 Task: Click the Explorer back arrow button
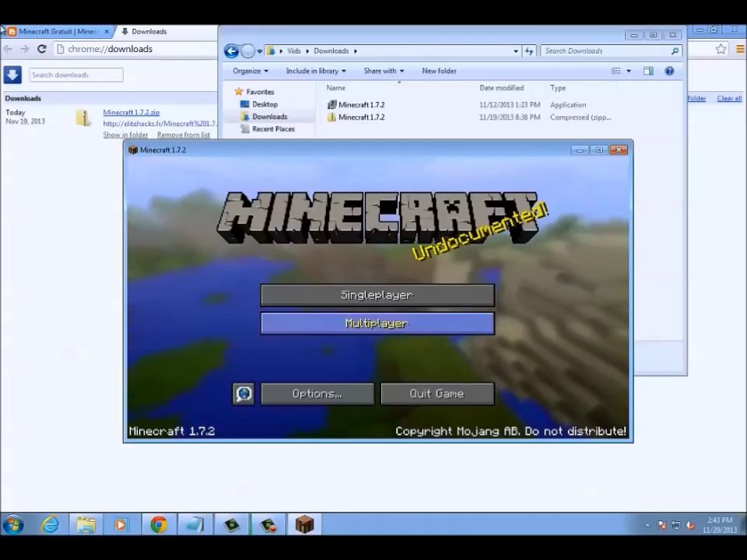point(231,51)
